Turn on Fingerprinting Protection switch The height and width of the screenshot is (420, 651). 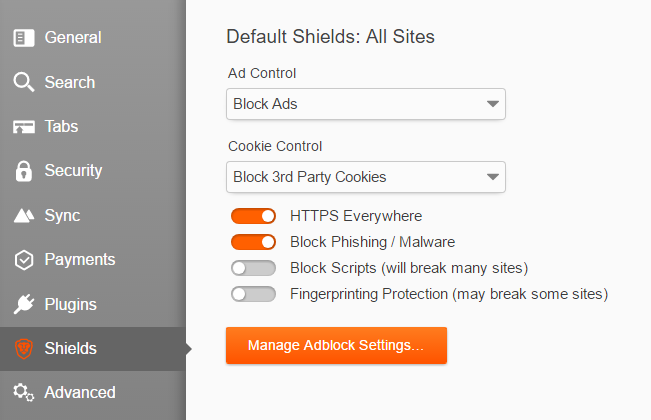point(253,294)
